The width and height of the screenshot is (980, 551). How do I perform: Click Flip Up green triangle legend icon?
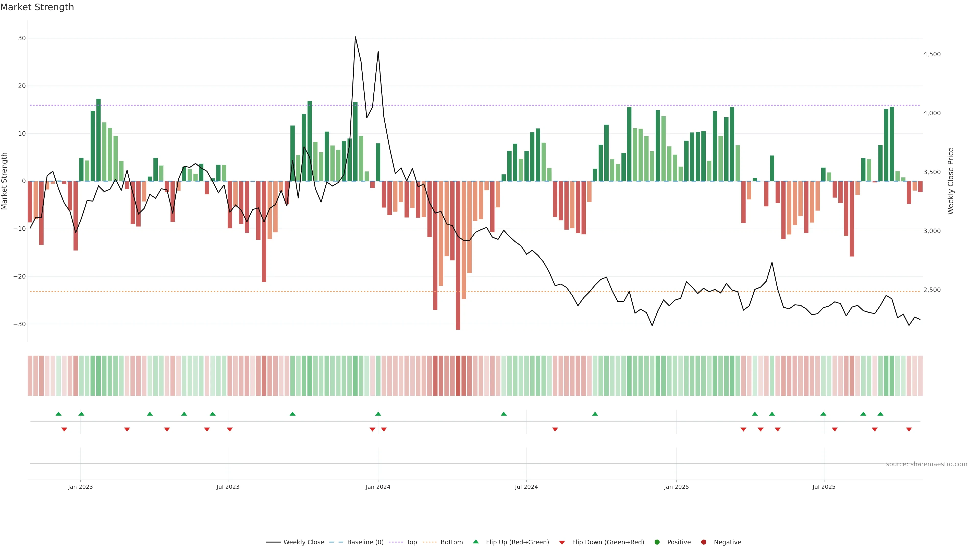coord(475,542)
